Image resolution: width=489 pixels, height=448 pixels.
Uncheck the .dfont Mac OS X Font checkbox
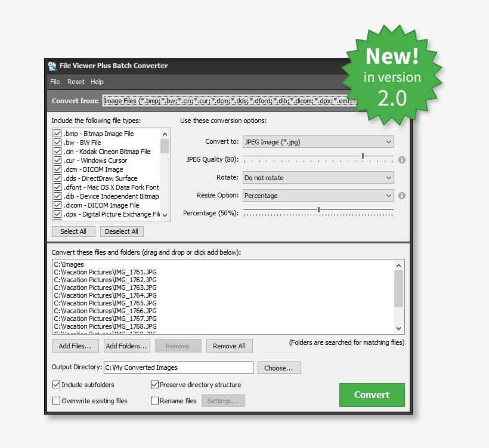pos(57,187)
